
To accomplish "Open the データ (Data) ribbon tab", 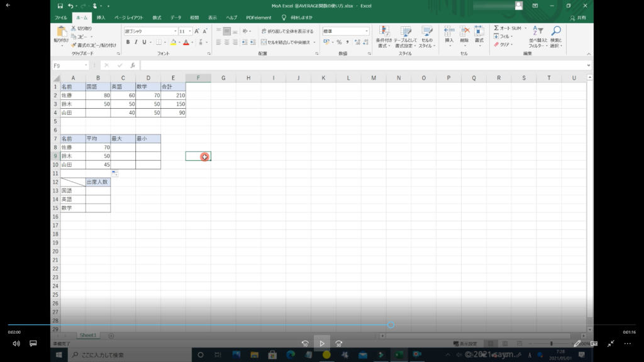I will (x=175, y=18).
